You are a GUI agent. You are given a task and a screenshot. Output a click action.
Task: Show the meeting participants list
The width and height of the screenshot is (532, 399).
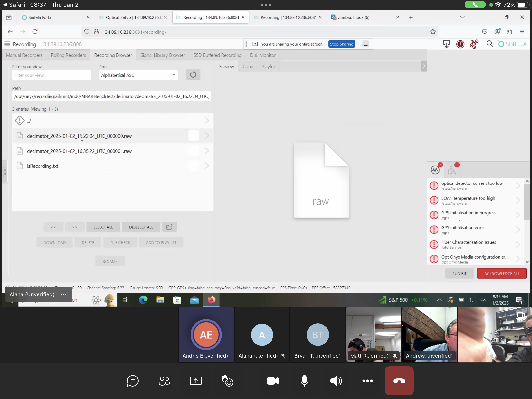tap(164, 381)
